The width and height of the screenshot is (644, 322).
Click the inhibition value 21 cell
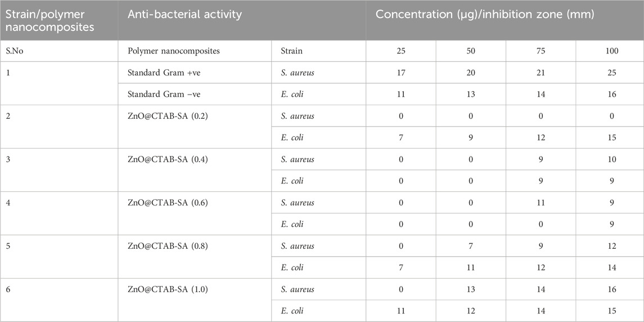(x=541, y=73)
